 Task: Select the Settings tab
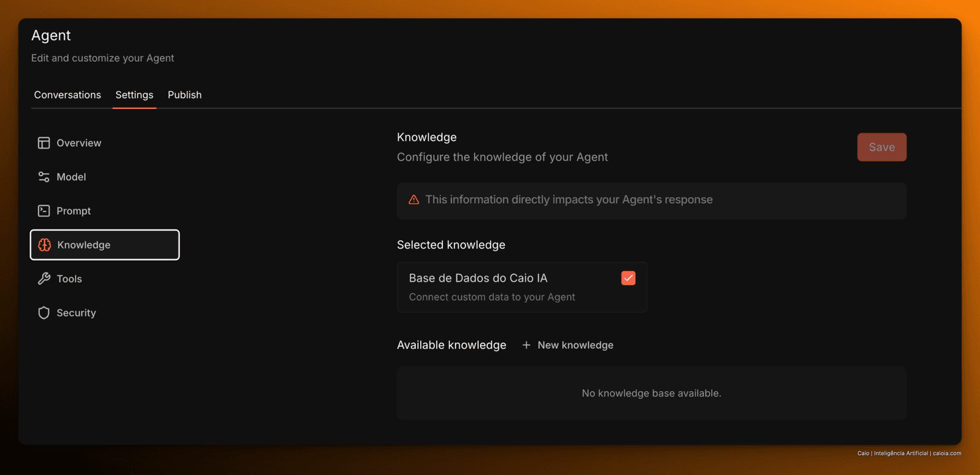[x=134, y=95]
